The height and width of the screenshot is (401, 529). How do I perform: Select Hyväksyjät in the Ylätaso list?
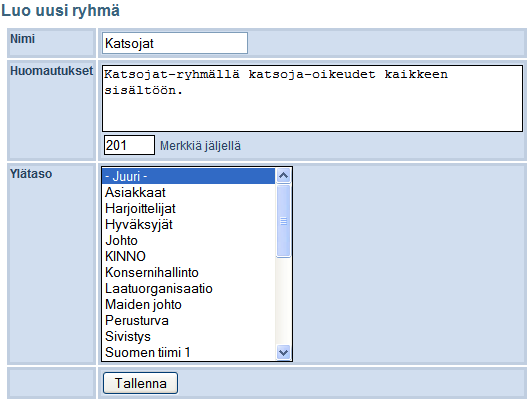pyautogui.click(x=189, y=225)
